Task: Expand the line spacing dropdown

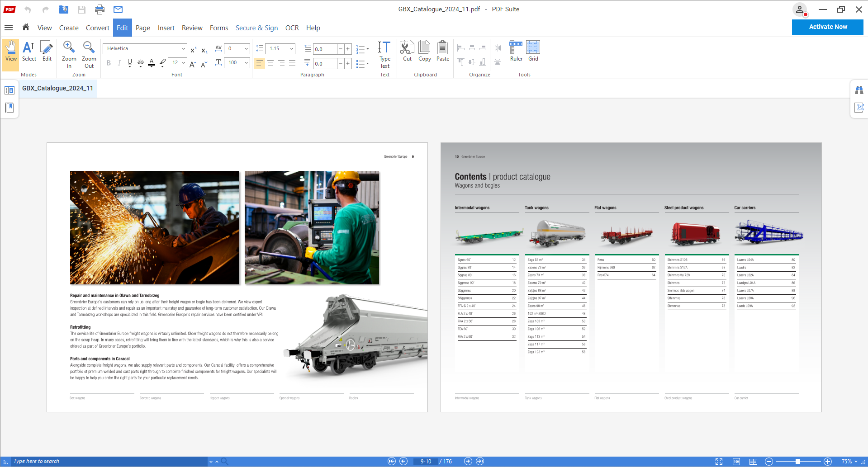Action: pyautogui.click(x=292, y=48)
